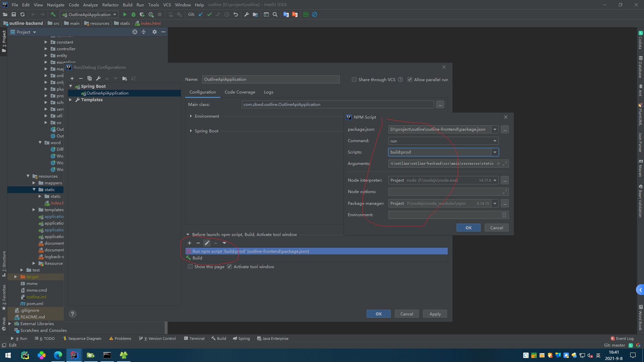
Task: Open Search Everywhere with the magnifier icon
Action: (x=275, y=15)
